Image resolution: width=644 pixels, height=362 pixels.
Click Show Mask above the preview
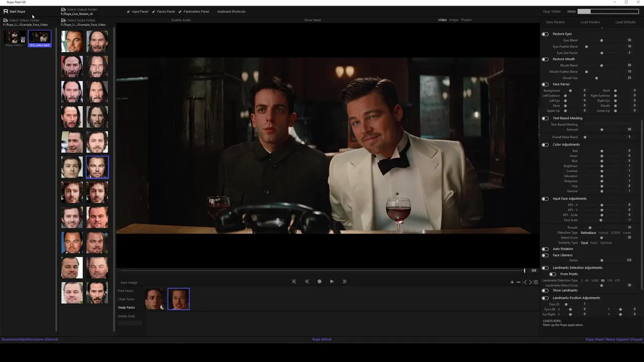(312, 20)
